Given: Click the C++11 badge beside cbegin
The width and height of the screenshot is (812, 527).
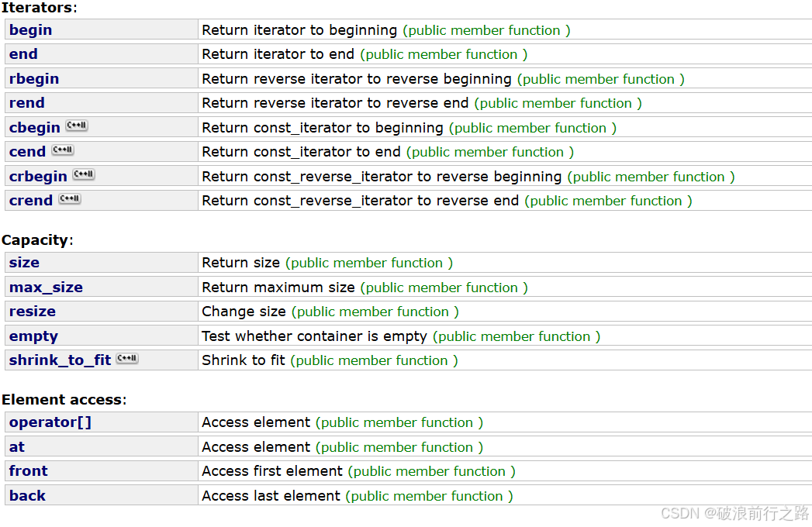Looking at the screenshot, I should tap(77, 126).
